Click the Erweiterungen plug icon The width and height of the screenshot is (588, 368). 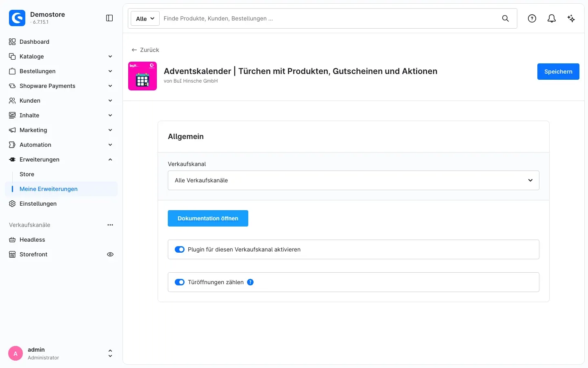click(12, 159)
